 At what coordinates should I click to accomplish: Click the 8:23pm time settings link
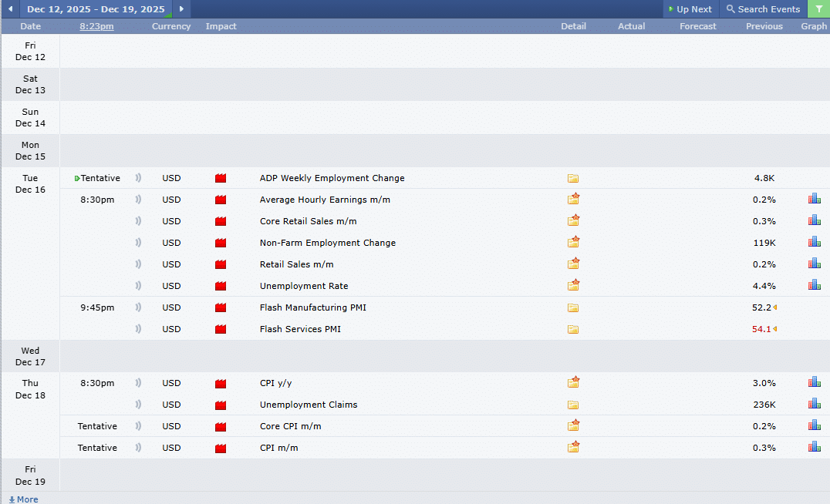[x=97, y=26]
